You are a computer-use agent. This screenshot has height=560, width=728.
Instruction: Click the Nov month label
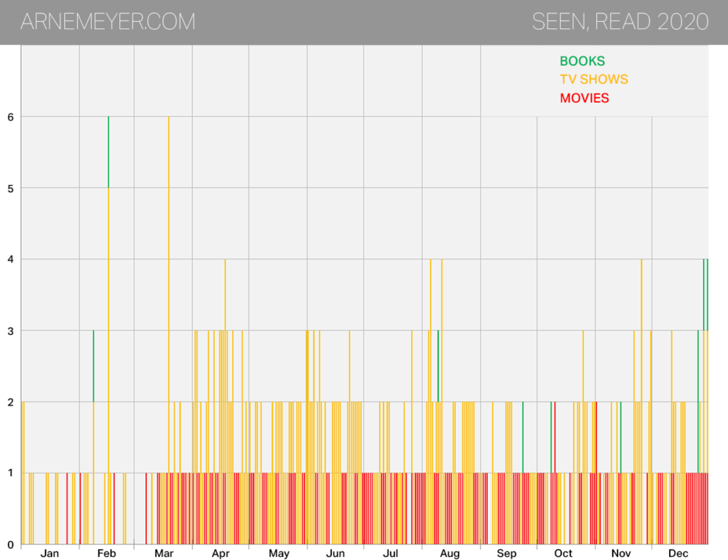point(621,553)
